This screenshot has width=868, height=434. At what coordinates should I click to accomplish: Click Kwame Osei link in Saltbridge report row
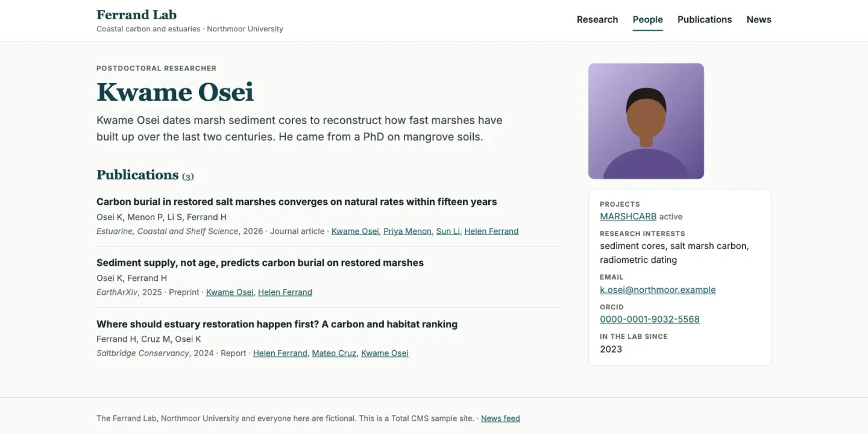pos(385,353)
